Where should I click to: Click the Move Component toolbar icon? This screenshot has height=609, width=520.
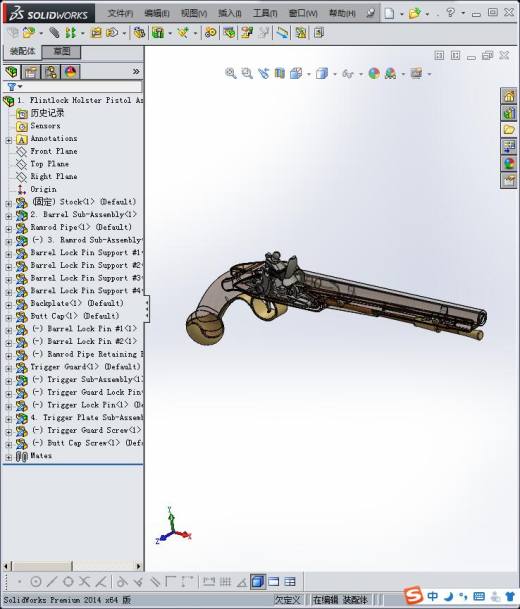point(112,33)
